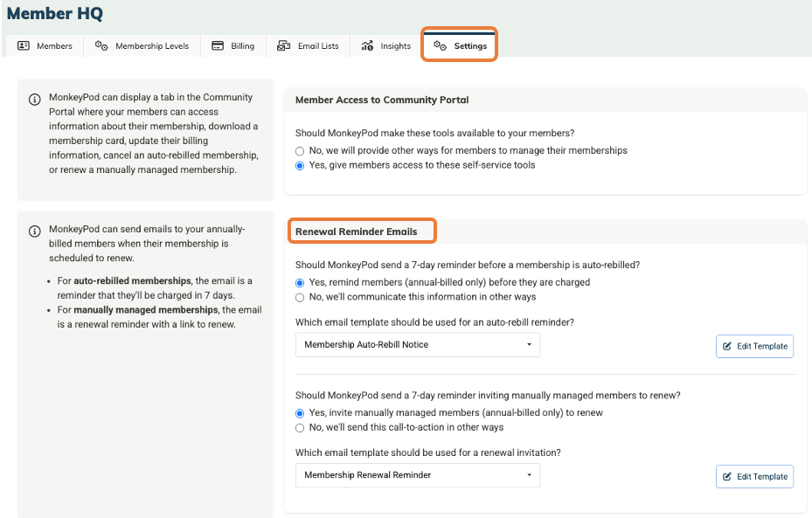812x518 pixels.
Task: Click the Membership Levels gears icon
Action: click(x=101, y=45)
